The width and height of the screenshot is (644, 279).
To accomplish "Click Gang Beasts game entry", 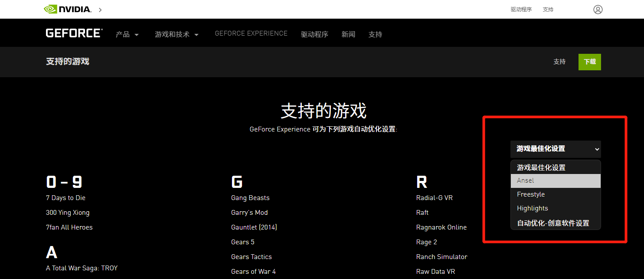I will click(250, 198).
